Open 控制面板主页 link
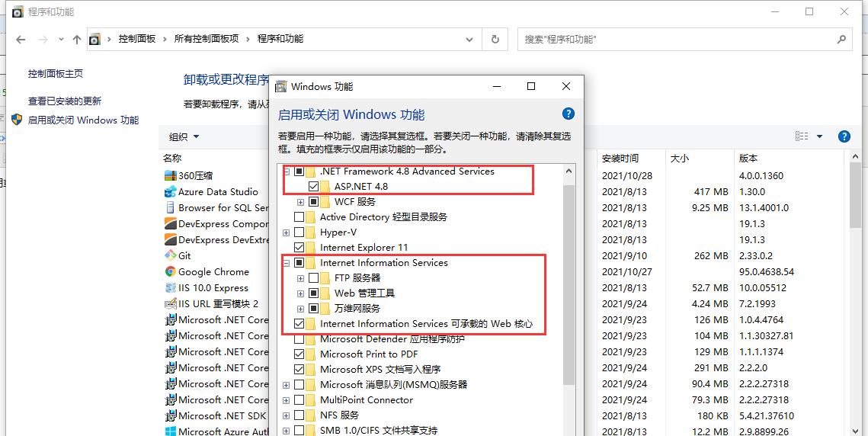 coord(56,73)
